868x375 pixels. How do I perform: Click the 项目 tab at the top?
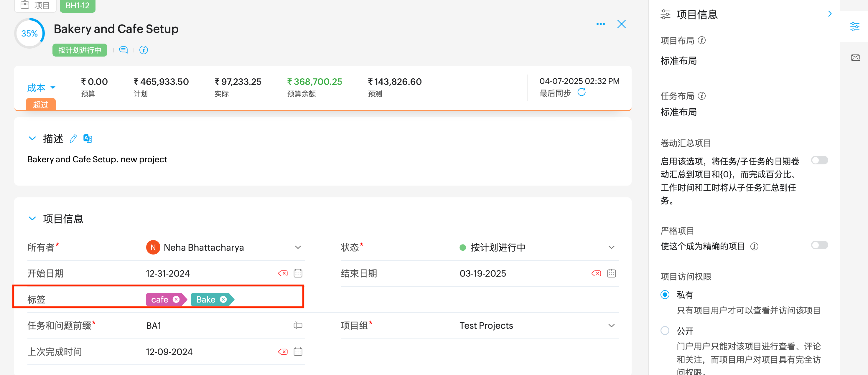click(35, 5)
